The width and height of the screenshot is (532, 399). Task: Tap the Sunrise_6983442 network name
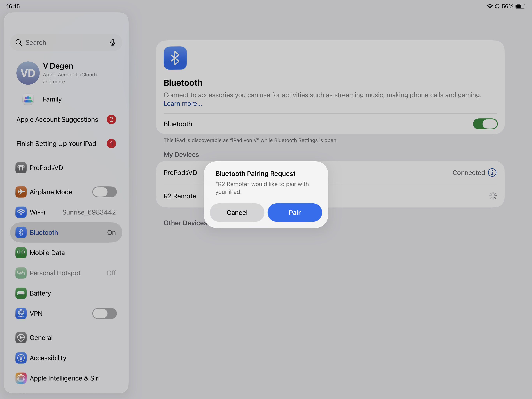click(x=89, y=212)
